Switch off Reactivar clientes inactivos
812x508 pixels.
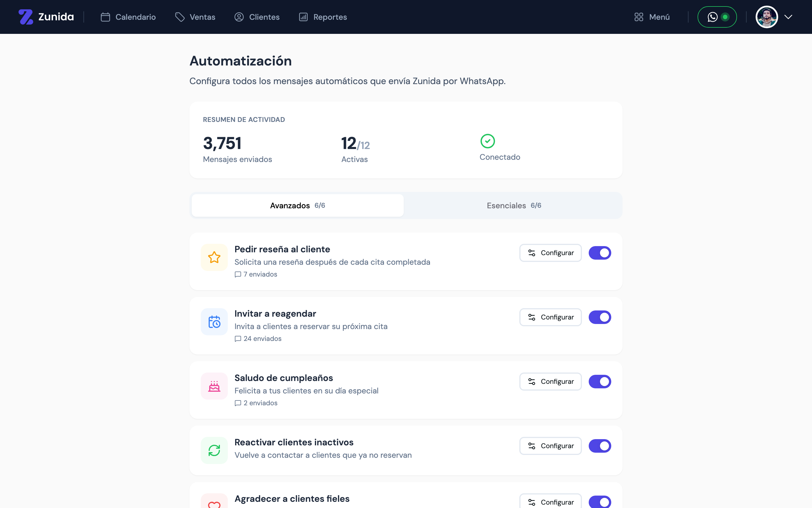600,446
